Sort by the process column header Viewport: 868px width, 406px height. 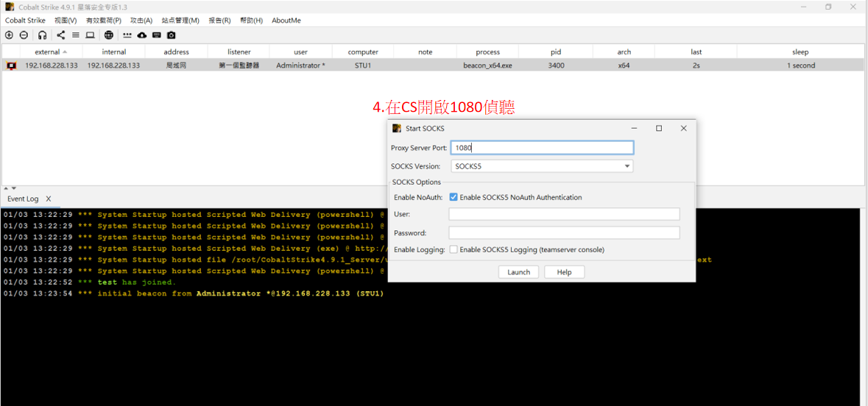click(x=487, y=52)
